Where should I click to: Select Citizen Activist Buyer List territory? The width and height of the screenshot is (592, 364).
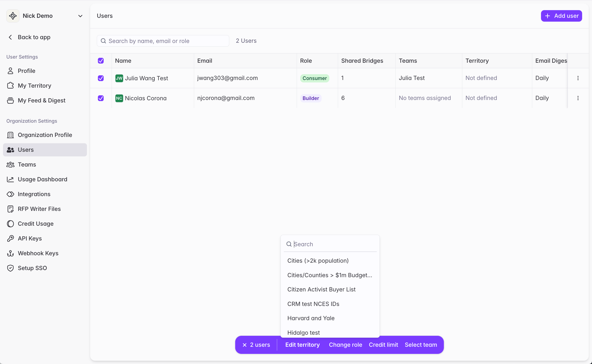click(x=330, y=290)
